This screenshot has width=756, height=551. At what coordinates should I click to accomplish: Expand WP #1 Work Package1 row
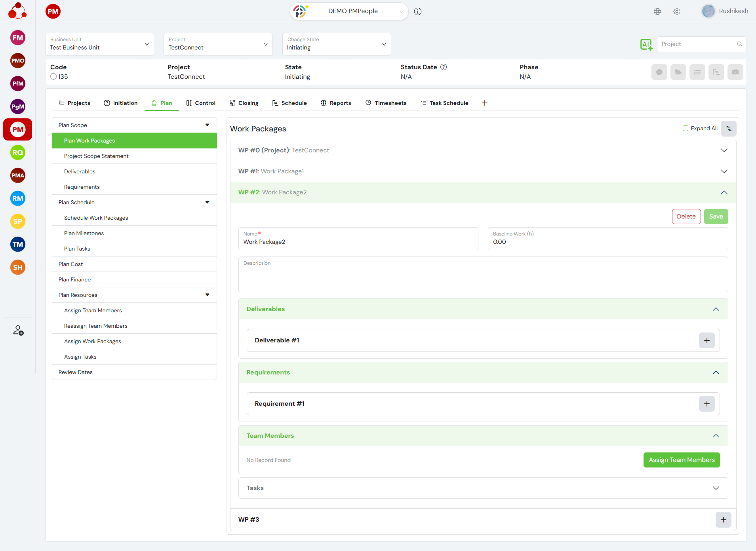point(483,171)
